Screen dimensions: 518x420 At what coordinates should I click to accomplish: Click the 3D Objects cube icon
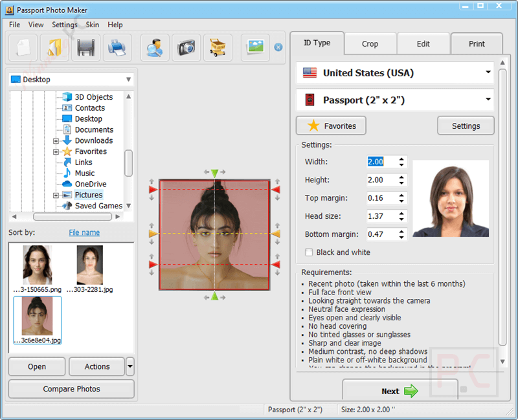click(67, 96)
